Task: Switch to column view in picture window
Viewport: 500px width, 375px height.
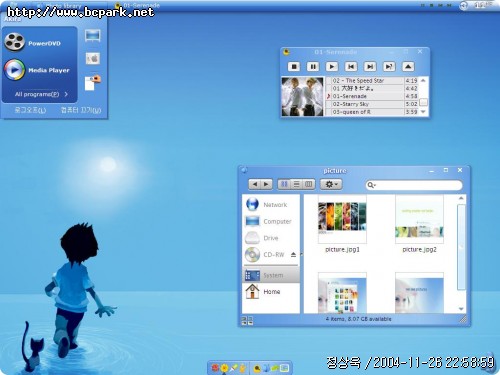Action: [309, 184]
